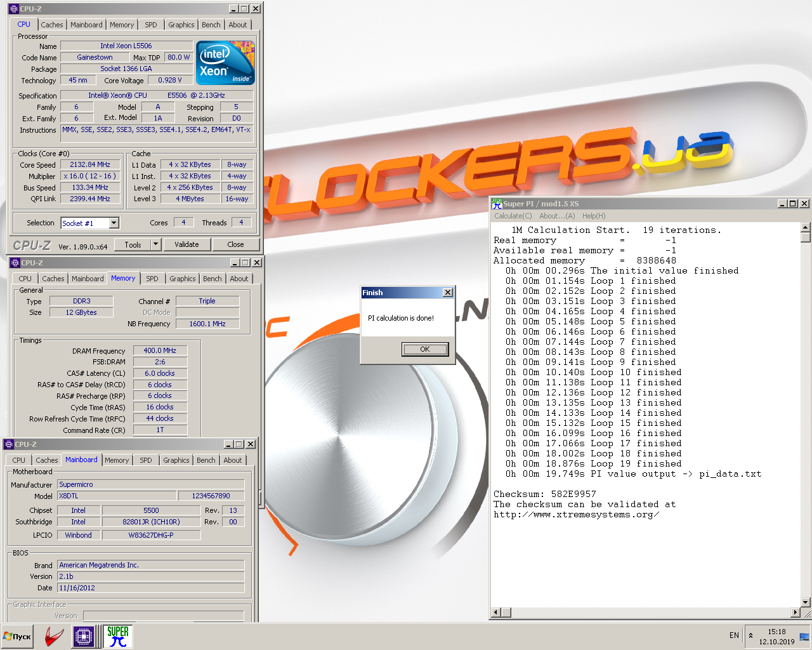812x650 pixels.
Task: Click OK in the Finish dialog
Action: click(425, 349)
